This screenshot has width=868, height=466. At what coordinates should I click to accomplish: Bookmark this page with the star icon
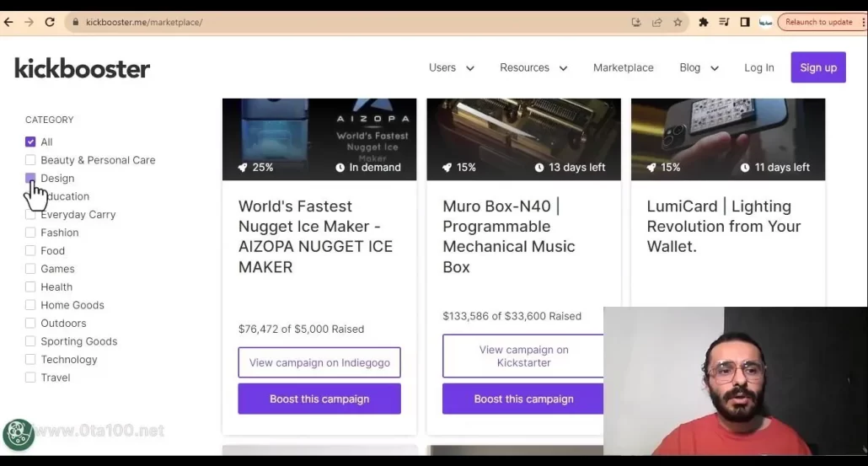(678, 23)
